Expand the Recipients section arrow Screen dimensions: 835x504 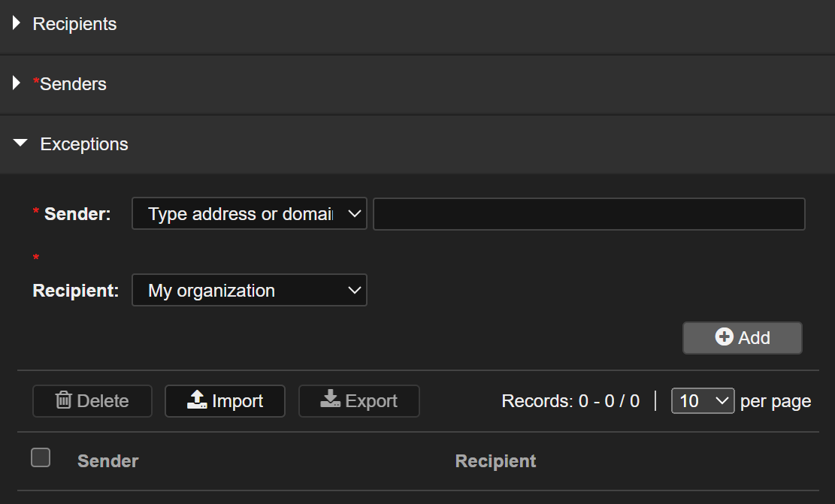point(17,23)
